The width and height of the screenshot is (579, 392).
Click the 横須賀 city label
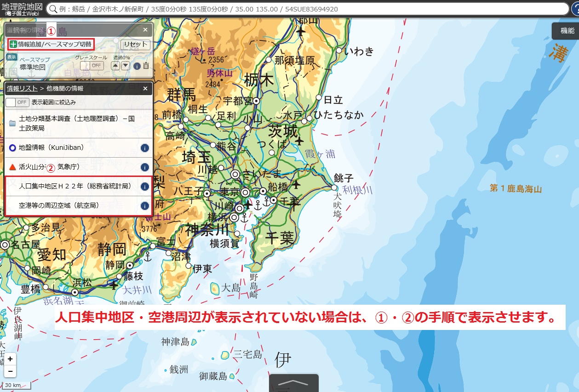(224, 243)
